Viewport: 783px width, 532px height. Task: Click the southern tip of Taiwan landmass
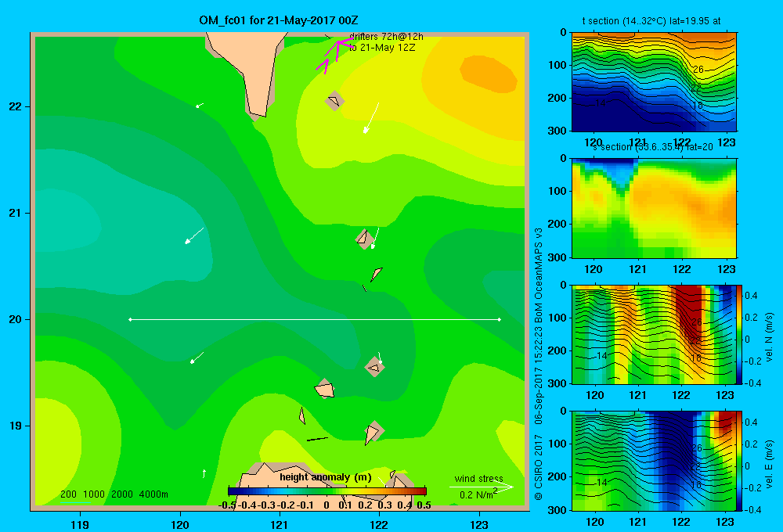point(258,113)
